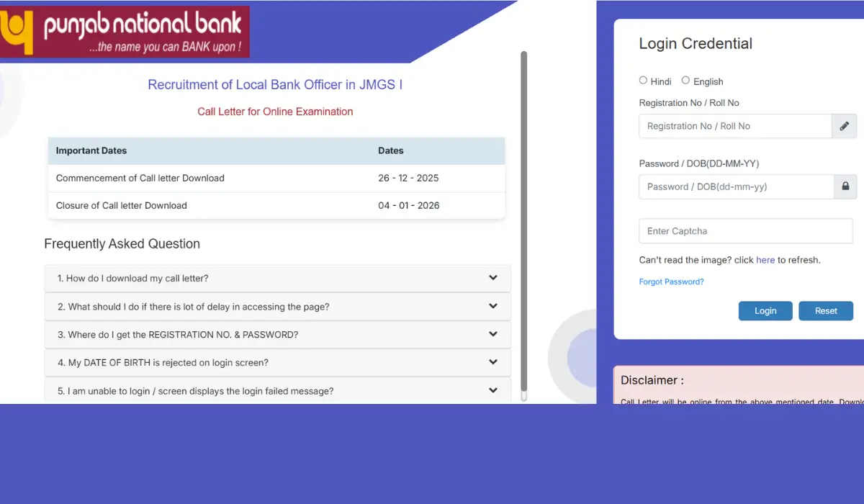864x504 pixels.
Task: Click the pencil icon beside Registration No field
Action: pos(844,125)
